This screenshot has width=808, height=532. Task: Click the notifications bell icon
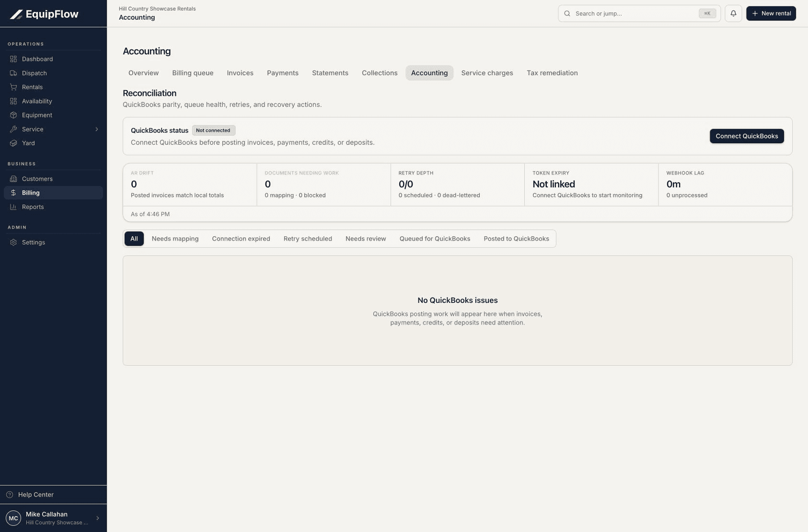click(733, 13)
